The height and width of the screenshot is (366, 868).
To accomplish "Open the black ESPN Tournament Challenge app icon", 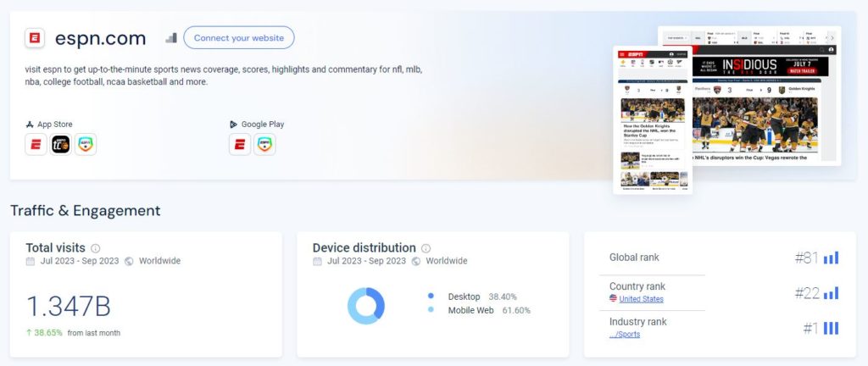I will point(60,144).
